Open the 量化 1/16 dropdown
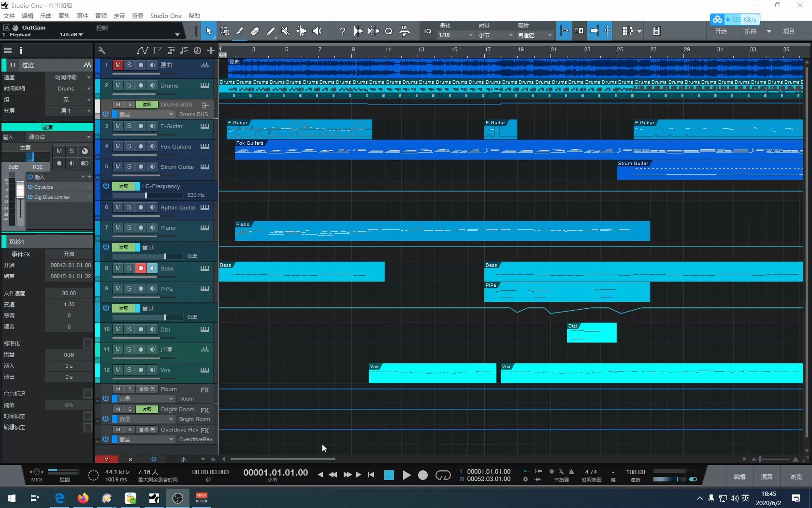The width and height of the screenshot is (812, 508). [x=456, y=35]
